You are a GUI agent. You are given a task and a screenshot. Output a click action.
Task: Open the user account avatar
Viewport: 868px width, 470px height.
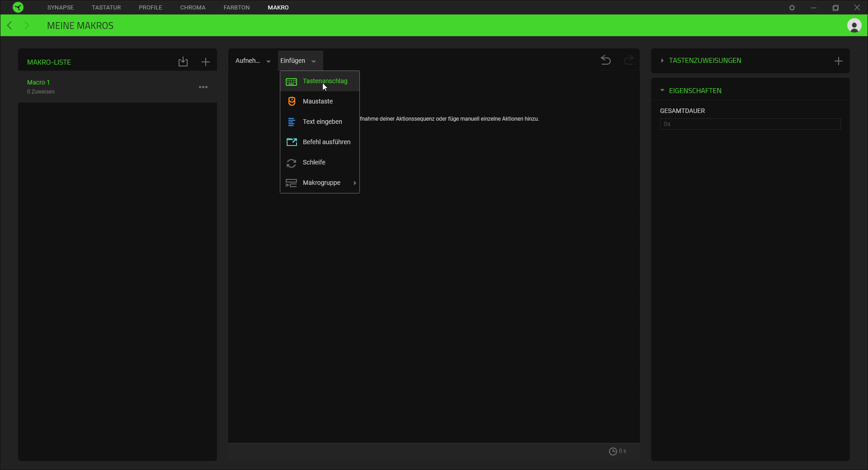pyautogui.click(x=854, y=26)
